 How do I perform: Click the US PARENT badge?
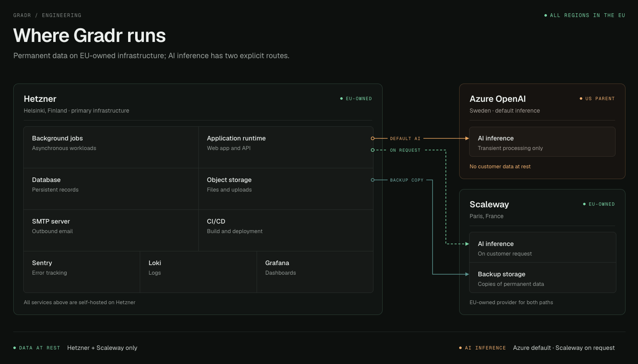click(x=597, y=98)
